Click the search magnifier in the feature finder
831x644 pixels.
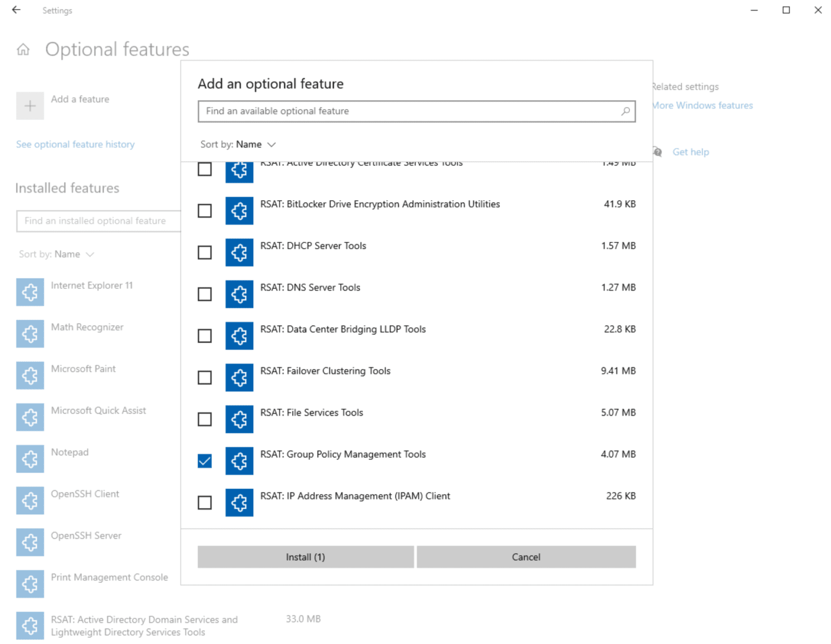[625, 111]
